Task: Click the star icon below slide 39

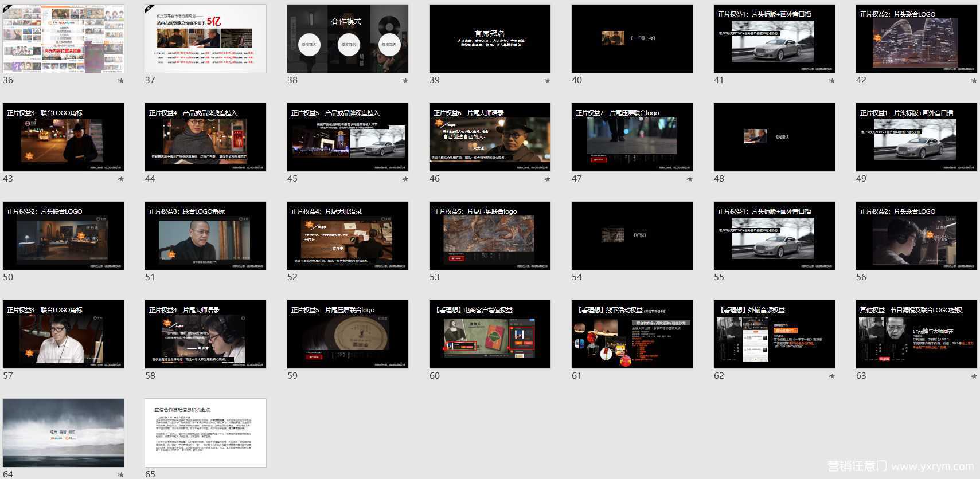Action: click(547, 81)
